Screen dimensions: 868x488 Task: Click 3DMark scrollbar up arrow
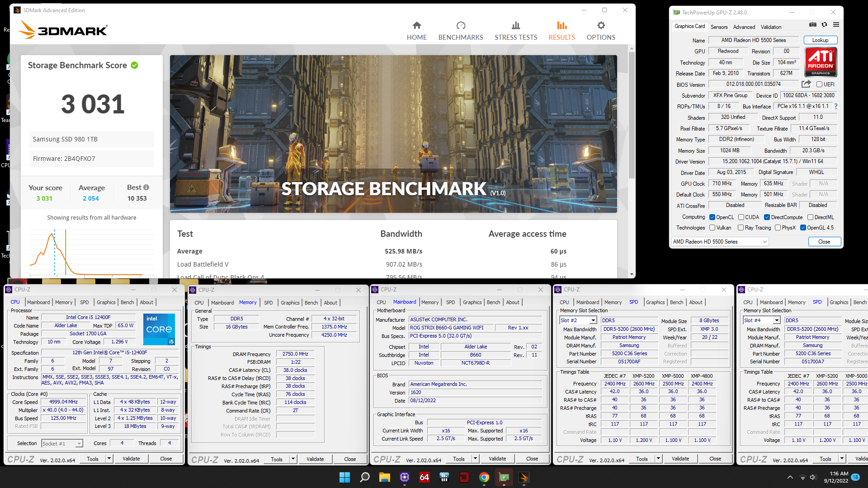tap(632, 48)
